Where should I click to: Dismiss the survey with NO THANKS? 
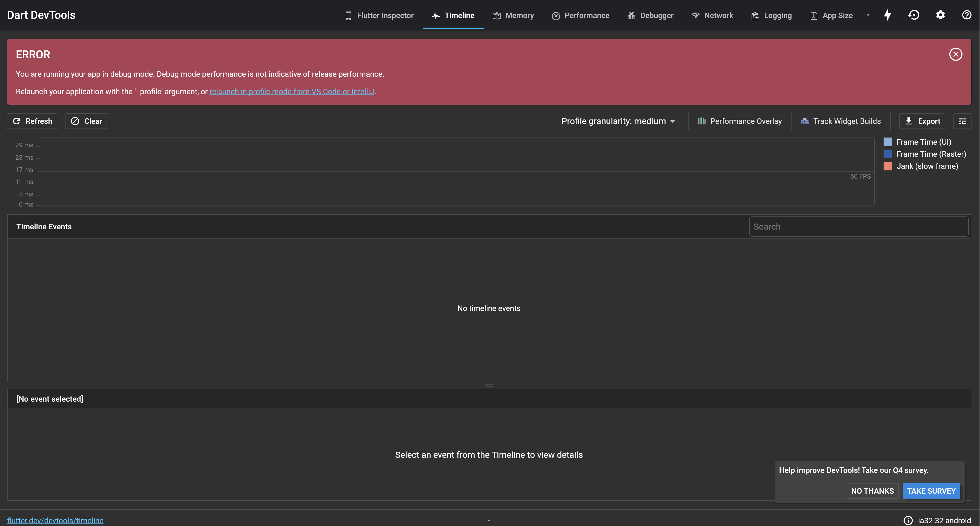coord(872,491)
